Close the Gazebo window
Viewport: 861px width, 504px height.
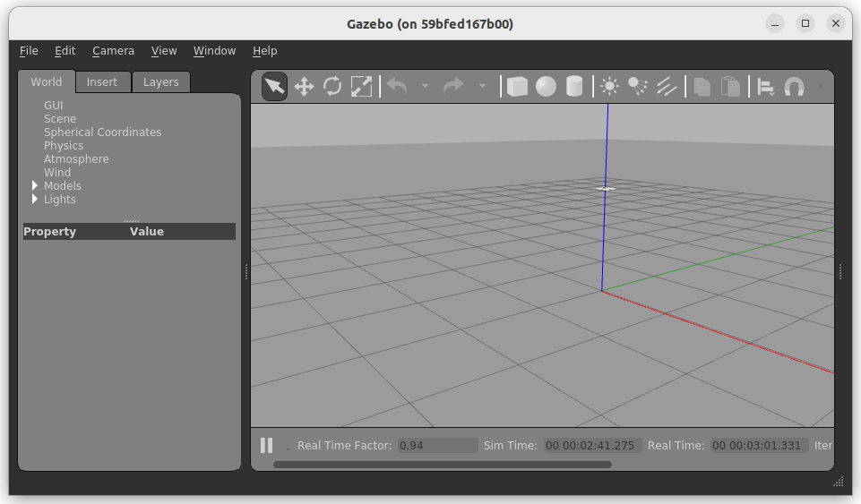[x=836, y=23]
